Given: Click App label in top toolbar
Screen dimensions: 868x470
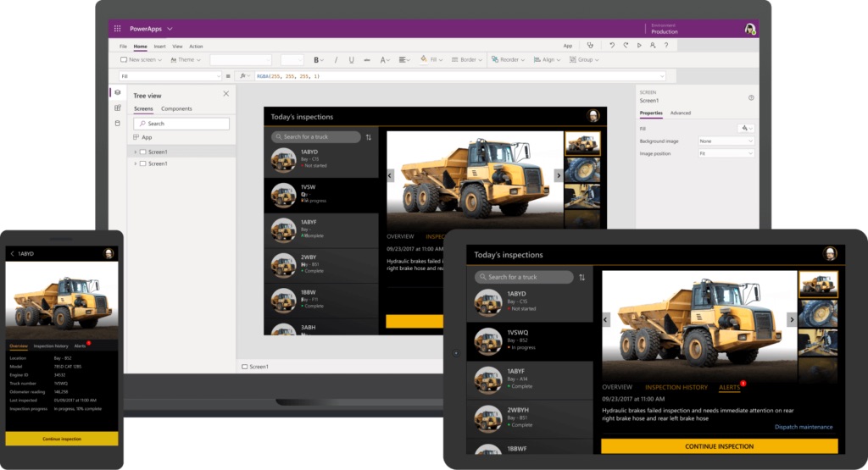Looking at the screenshot, I should coord(568,46).
